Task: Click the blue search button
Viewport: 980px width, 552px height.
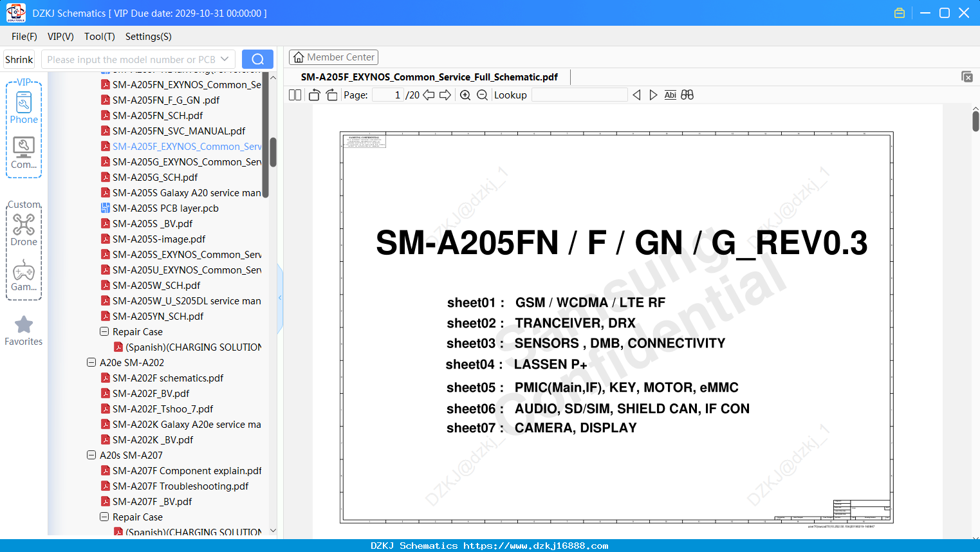Action: pos(257,59)
